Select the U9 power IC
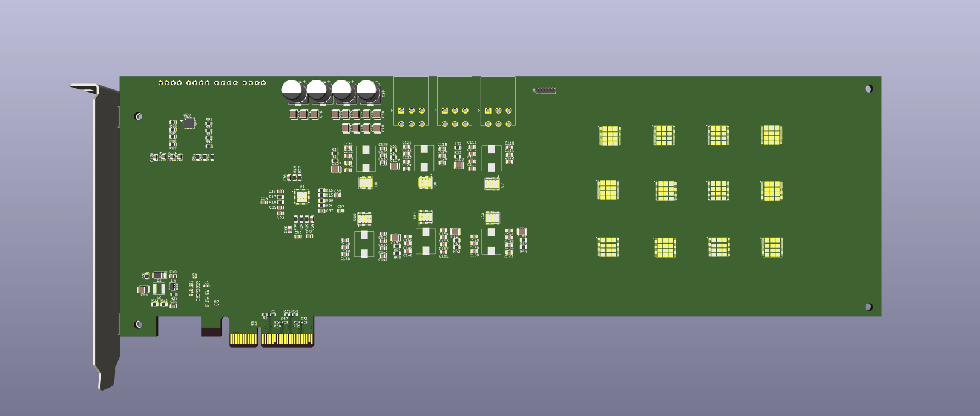The width and height of the screenshot is (980, 416). [366, 182]
